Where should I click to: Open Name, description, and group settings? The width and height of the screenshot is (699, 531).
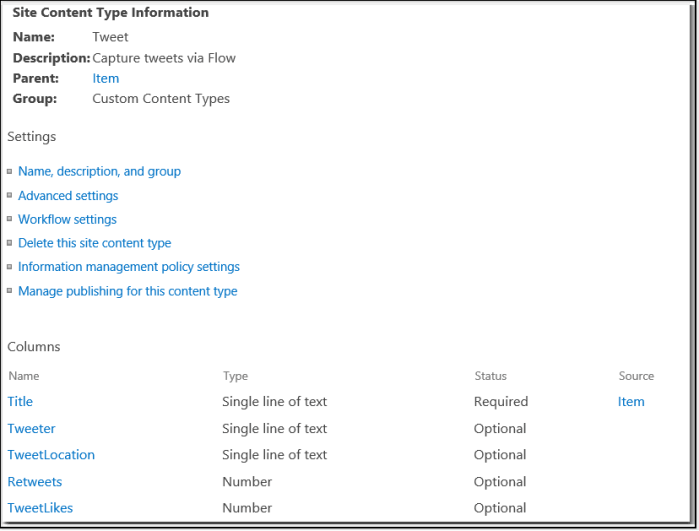point(99,171)
